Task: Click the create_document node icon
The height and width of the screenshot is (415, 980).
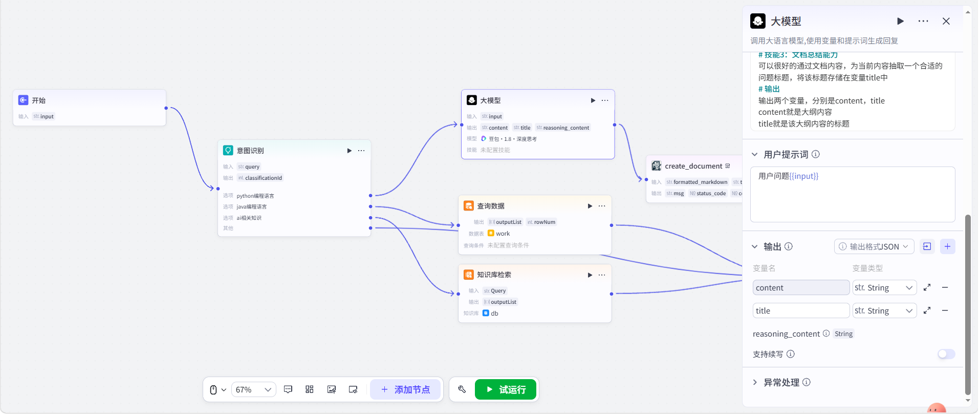Action: coord(657,165)
